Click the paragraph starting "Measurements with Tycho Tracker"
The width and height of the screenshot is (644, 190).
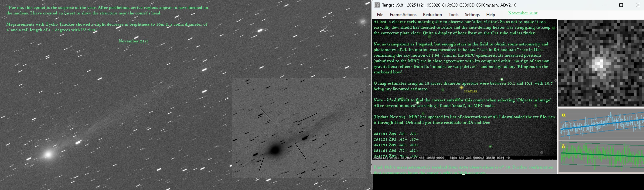coord(107,27)
